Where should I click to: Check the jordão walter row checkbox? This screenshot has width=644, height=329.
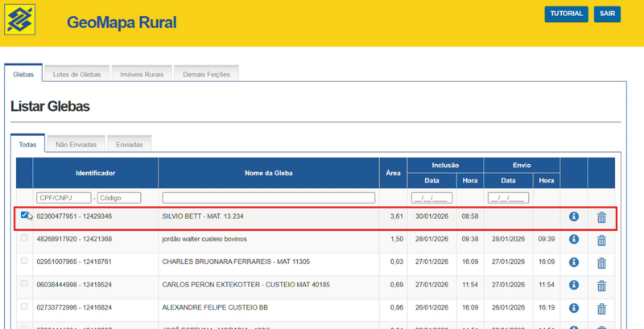pos(24,238)
